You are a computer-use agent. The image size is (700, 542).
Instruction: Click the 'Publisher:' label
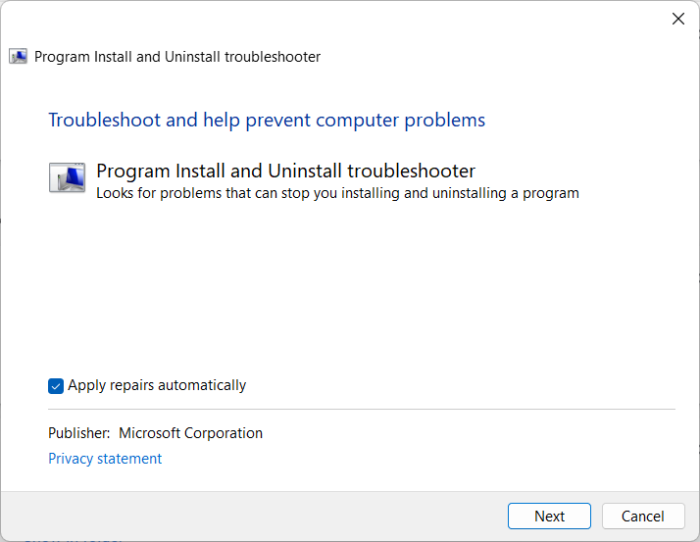click(79, 433)
